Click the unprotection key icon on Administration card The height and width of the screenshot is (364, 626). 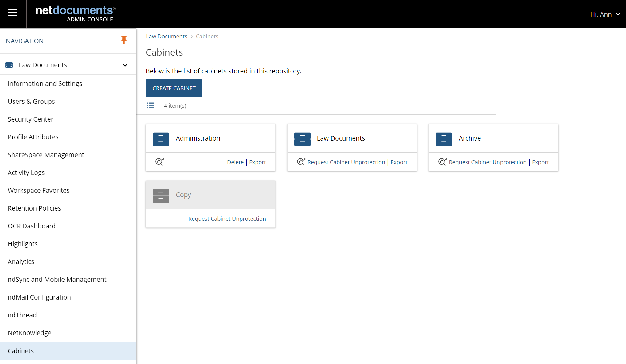tap(159, 162)
